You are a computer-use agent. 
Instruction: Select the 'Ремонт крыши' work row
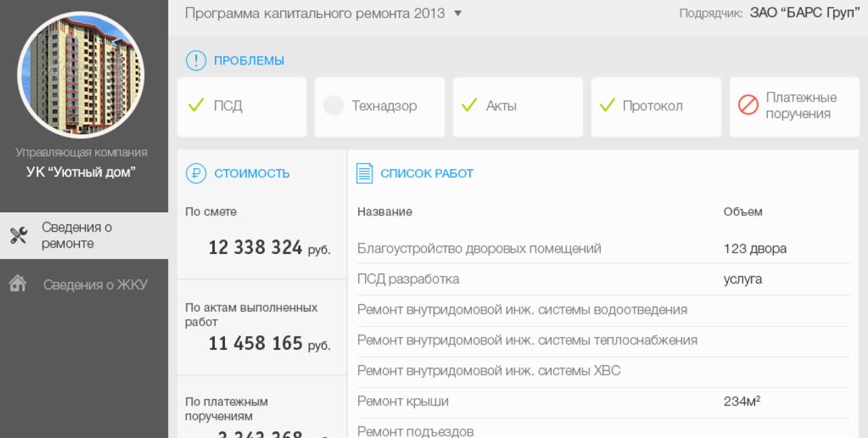603,402
